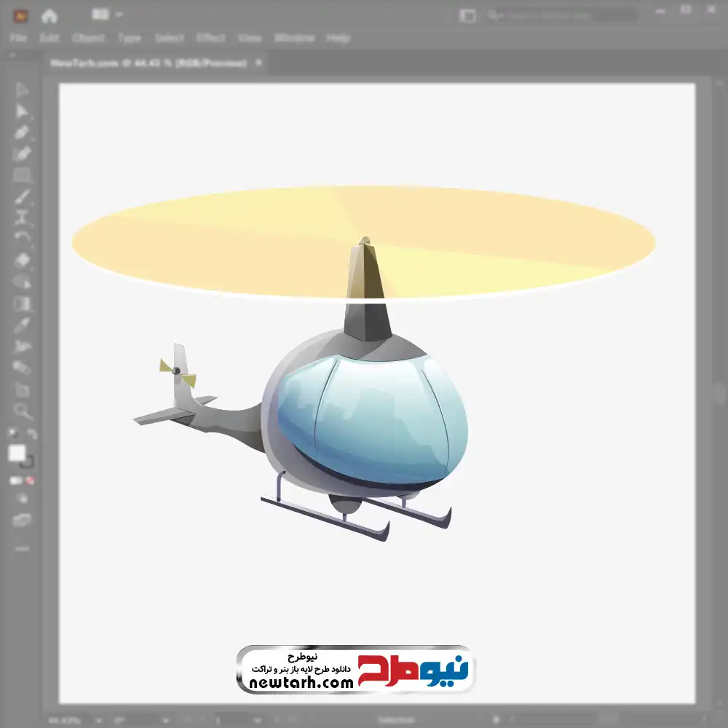The height and width of the screenshot is (728, 728).
Task: Open Edit Toolbar three dots
Action: 22,549
